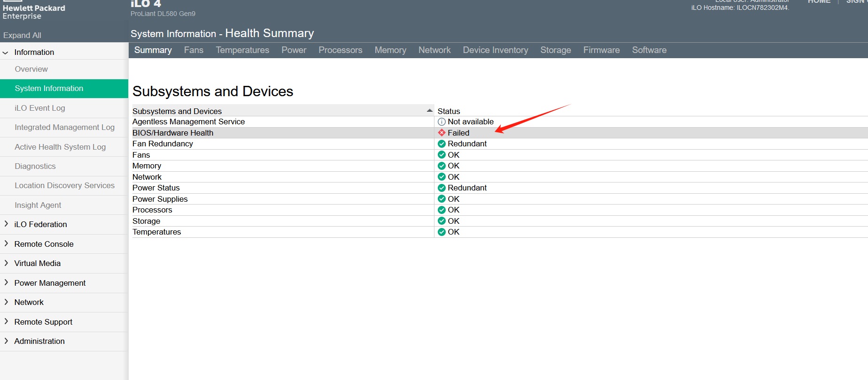Click Expand All in sidebar
Image resolution: width=868 pixels, height=380 pixels.
click(22, 35)
